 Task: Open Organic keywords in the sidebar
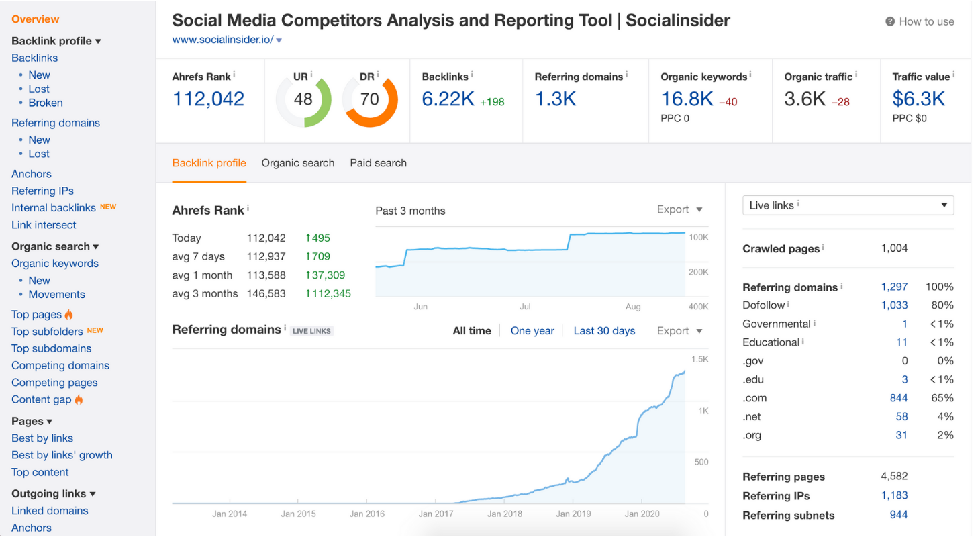click(x=55, y=263)
